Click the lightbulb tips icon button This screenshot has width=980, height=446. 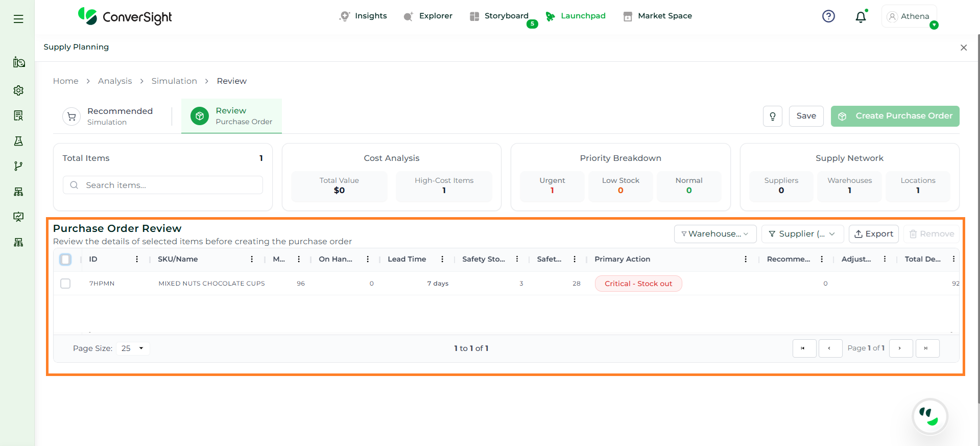pyautogui.click(x=772, y=116)
